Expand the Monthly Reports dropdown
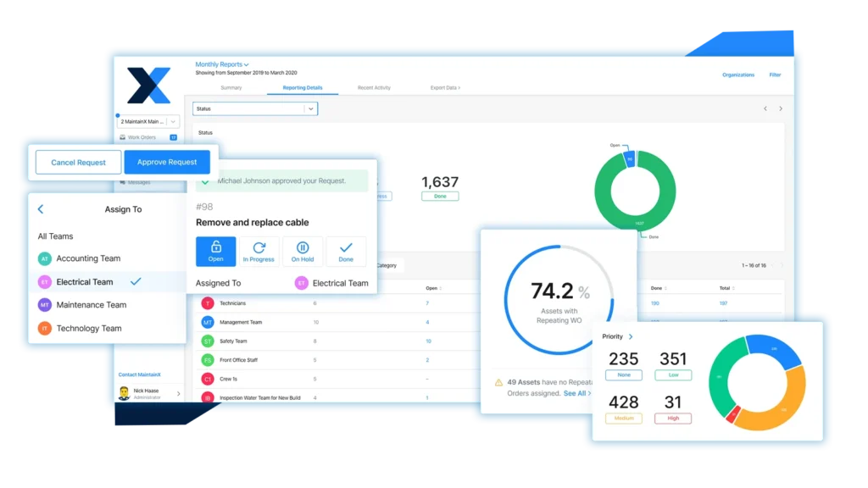 click(x=222, y=64)
